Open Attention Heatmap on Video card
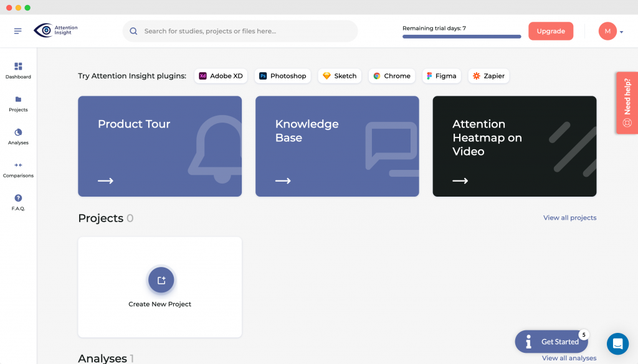The height and width of the screenshot is (364, 638). click(x=515, y=146)
